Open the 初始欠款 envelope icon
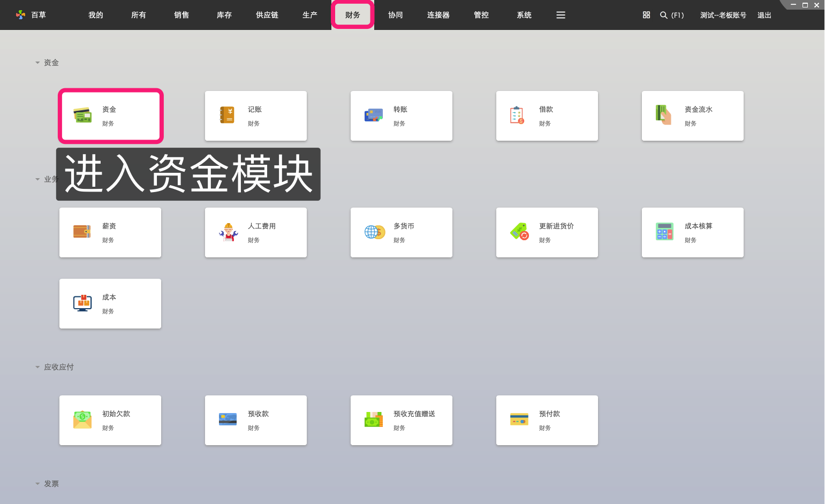 pos(82,419)
